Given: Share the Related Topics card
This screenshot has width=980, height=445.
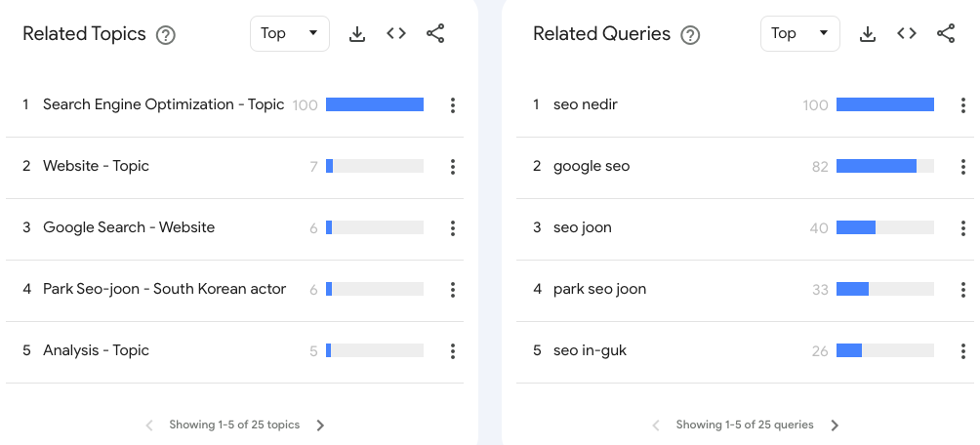Looking at the screenshot, I should click(x=435, y=34).
